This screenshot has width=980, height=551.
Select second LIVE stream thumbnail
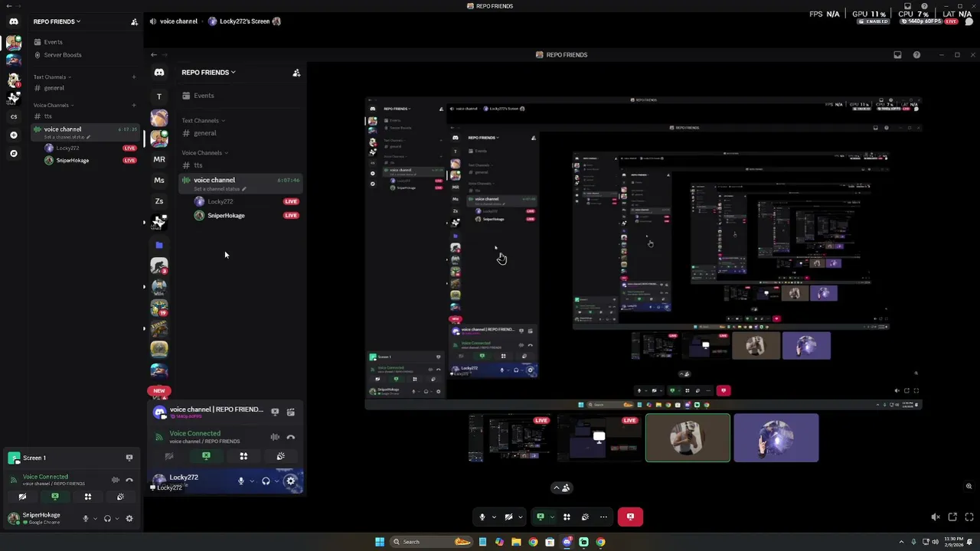(x=599, y=438)
